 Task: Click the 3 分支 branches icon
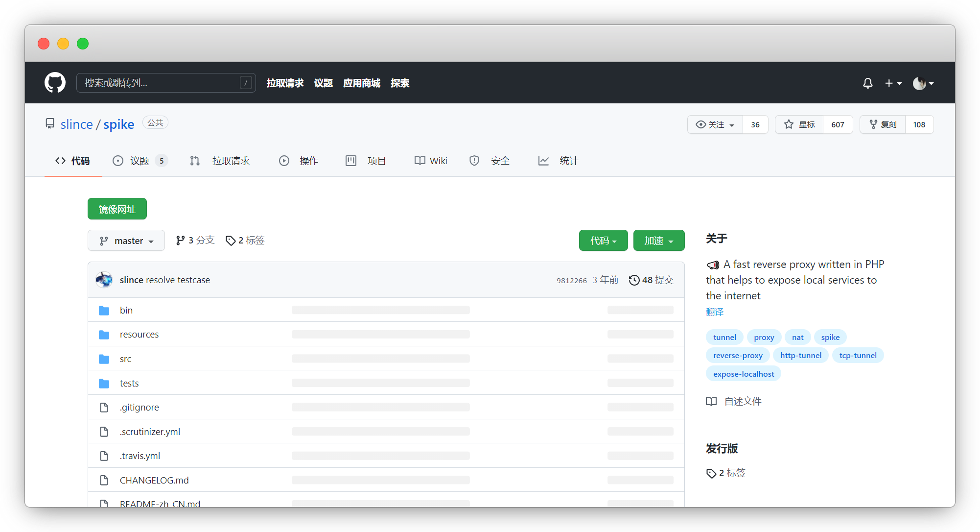180,241
